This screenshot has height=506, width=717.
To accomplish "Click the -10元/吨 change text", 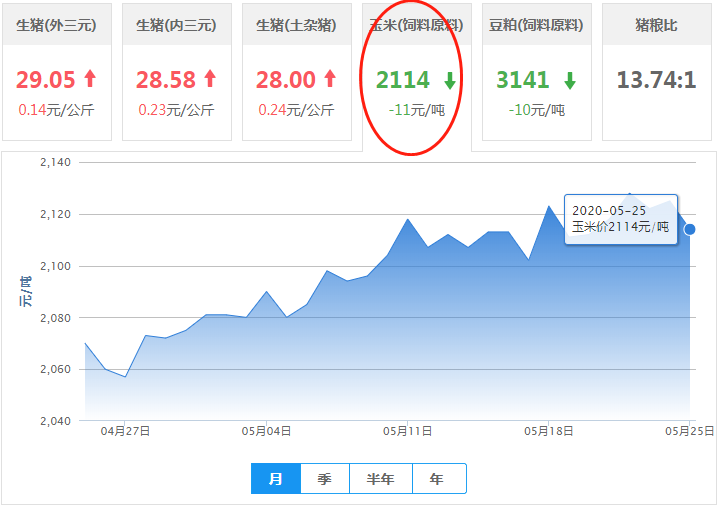I will (x=536, y=110).
